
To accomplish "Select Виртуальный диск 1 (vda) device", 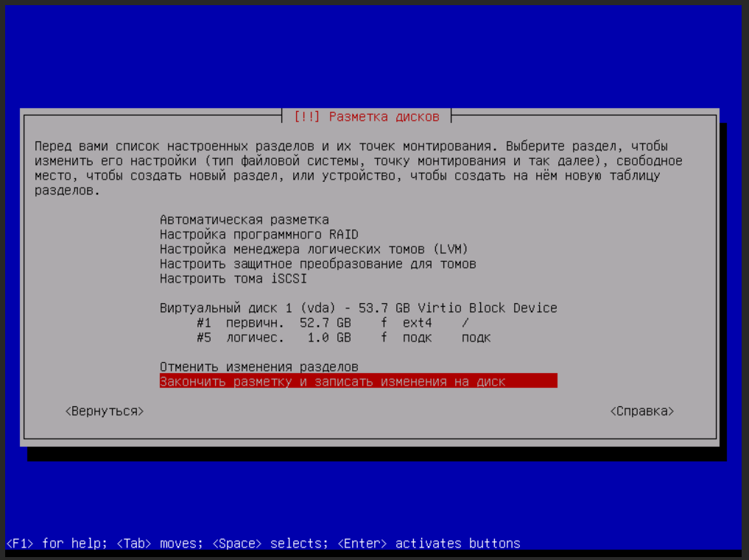I will point(358,308).
